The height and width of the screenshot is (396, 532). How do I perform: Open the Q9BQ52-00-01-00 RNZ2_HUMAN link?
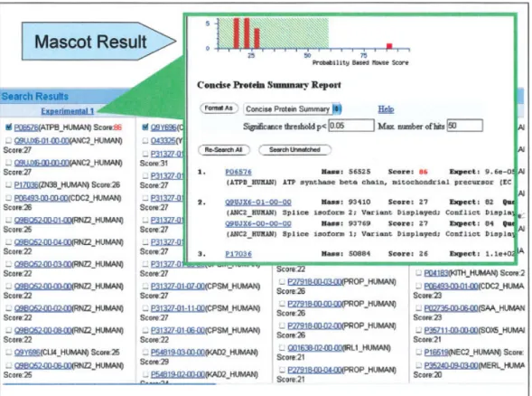(x=42, y=220)
